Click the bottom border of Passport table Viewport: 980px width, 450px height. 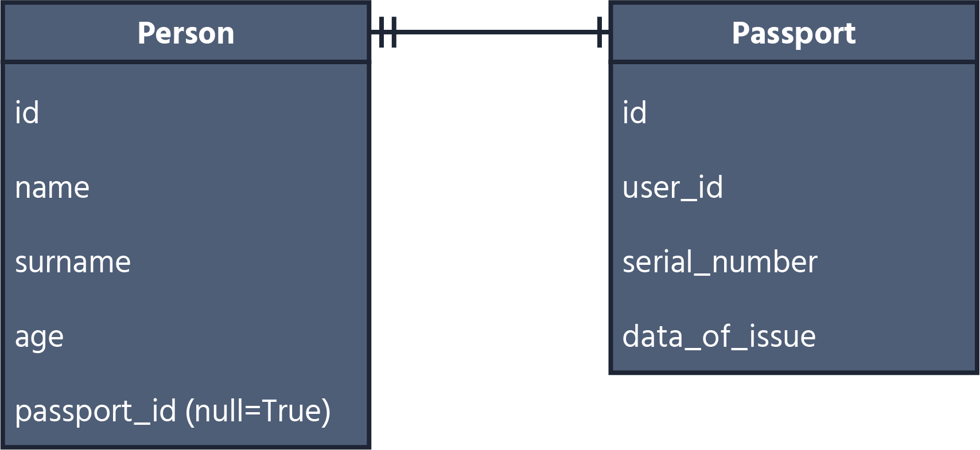(x=794, y=373)
